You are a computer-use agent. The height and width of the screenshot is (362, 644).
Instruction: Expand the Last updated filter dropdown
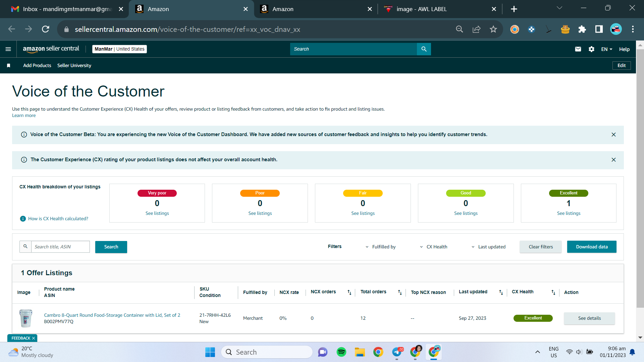[x=488, y=247]
